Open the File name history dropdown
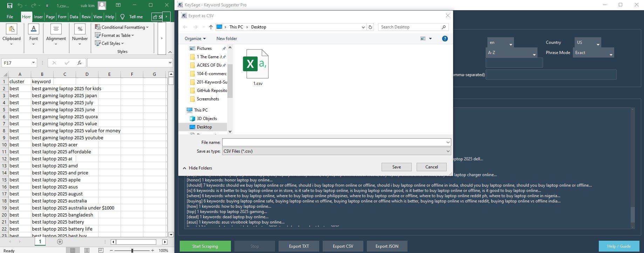The width and height of the screenshot is (644, 253). click(x=448, y=142)
